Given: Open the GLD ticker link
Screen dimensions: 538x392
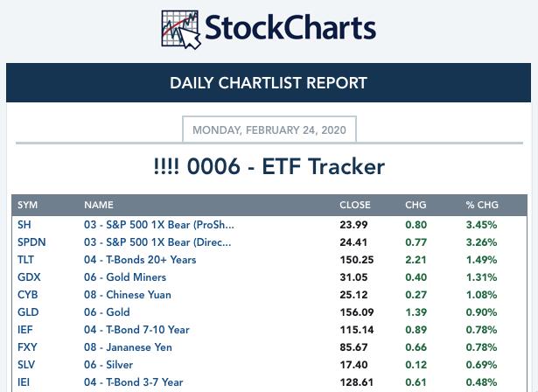Looking at the screenshot, I should point(28,312).
